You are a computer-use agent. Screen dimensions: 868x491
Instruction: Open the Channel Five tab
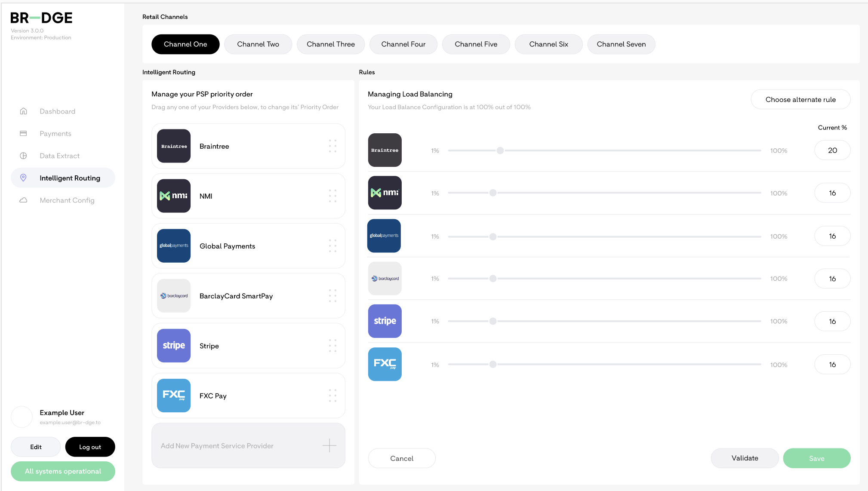[x=476, y=44]
